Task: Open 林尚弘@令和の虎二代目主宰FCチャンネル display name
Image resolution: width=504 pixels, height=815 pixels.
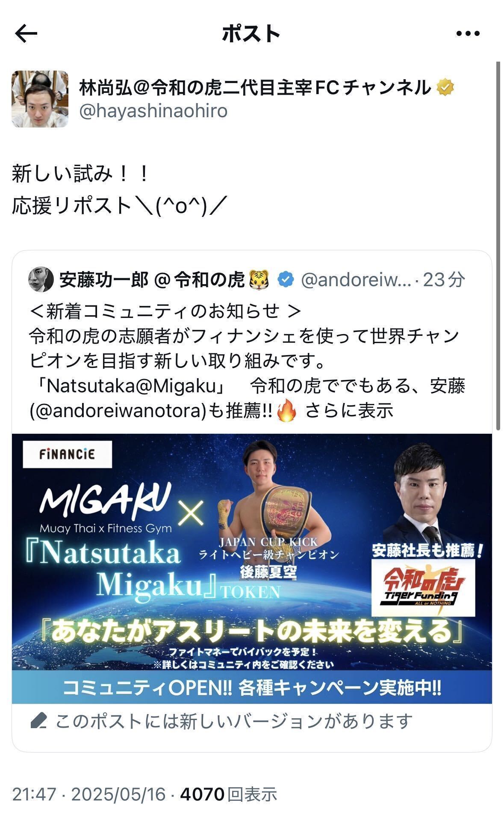Action: click(x=255, y=88)
